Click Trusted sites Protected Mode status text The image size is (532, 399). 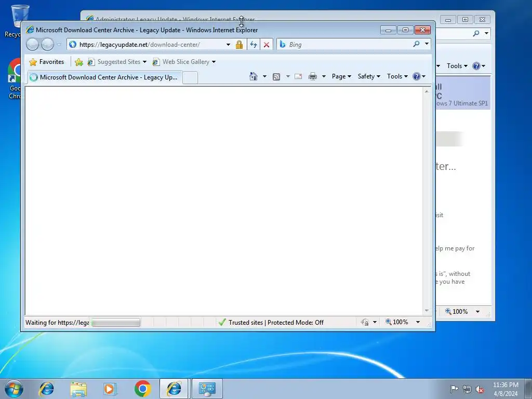tap(276, 322)
